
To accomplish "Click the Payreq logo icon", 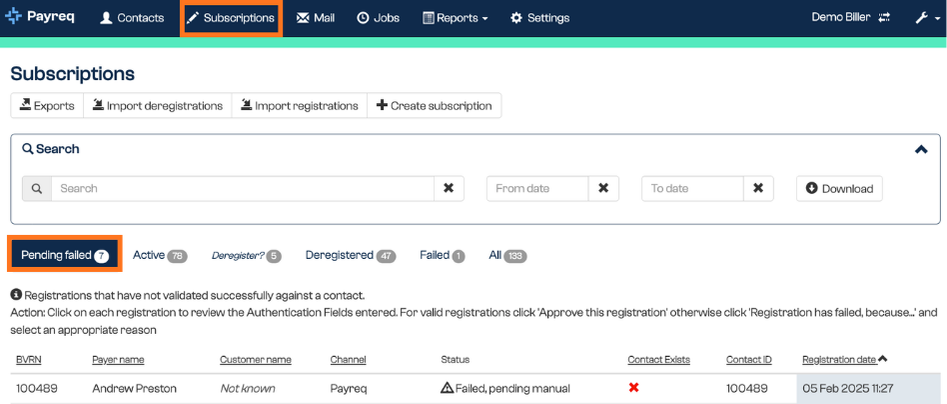I will [x=13, y=16].
